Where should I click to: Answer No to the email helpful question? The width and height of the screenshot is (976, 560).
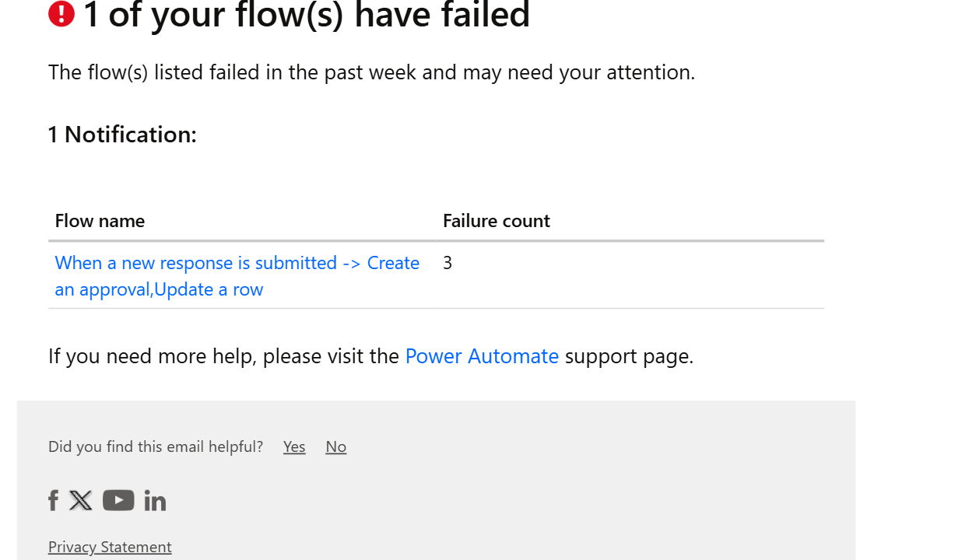(x=335, y=446)
